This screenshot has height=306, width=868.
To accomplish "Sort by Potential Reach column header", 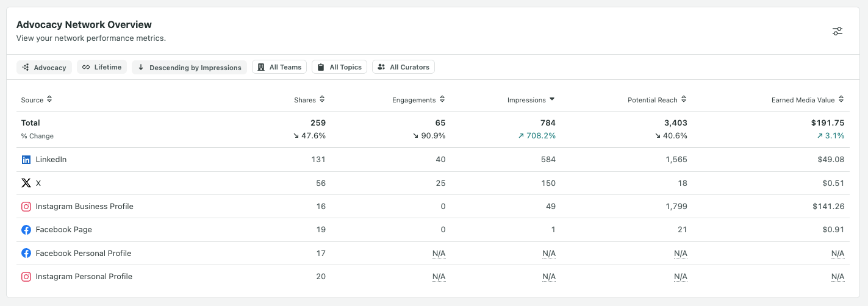I will [657, 100].
